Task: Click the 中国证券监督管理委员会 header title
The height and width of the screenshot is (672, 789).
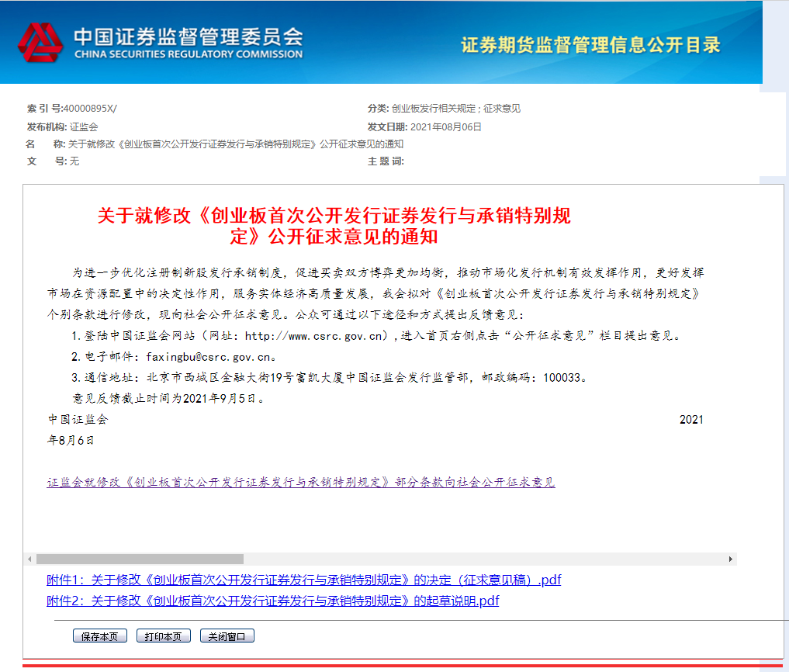Action: [188, 36]
